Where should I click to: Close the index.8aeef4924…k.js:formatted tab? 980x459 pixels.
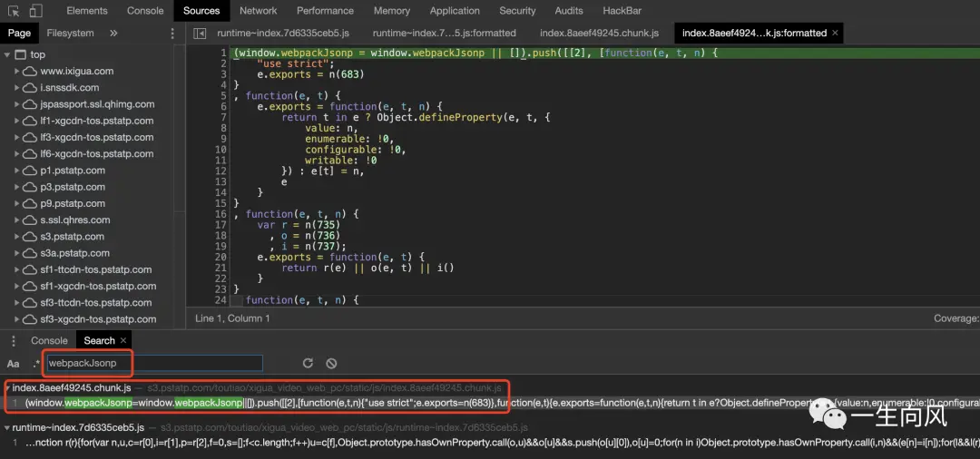click(835, 33)
